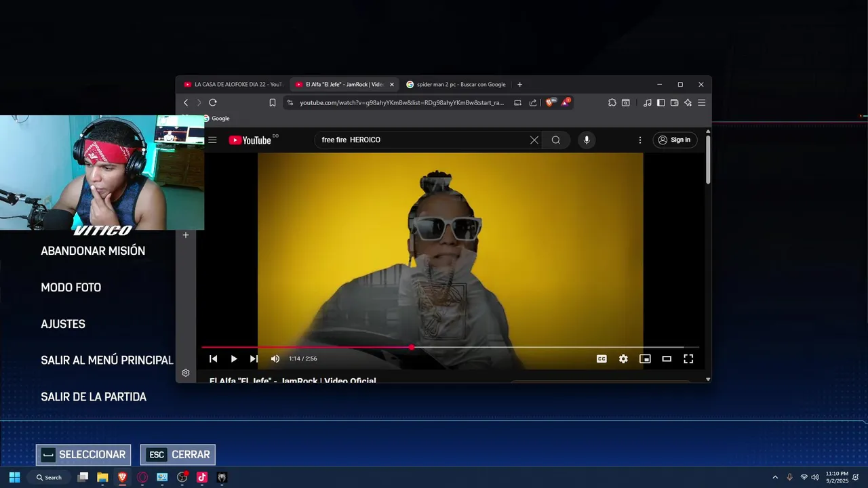Select SALIR DE LA PARTIDA
868x488 pixels.
point(94,396)
